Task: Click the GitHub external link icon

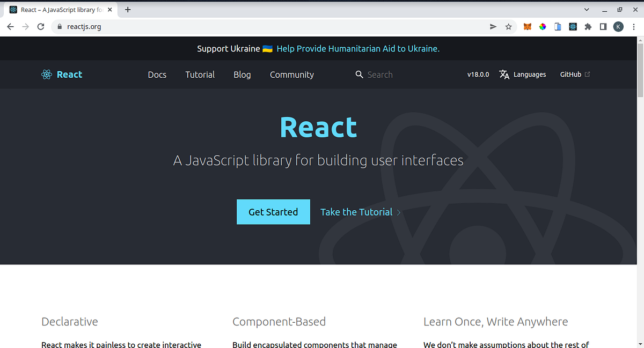Action: pos(587,75)
